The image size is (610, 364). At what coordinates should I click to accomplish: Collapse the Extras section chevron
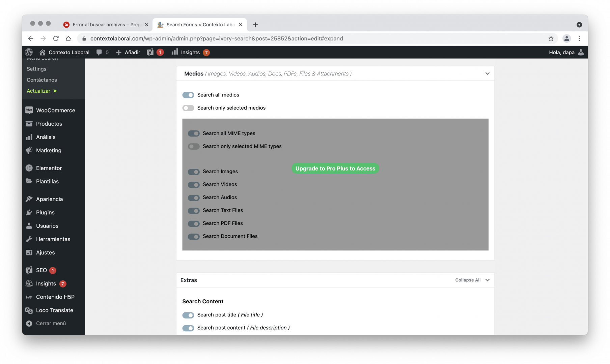coord(487,280)
